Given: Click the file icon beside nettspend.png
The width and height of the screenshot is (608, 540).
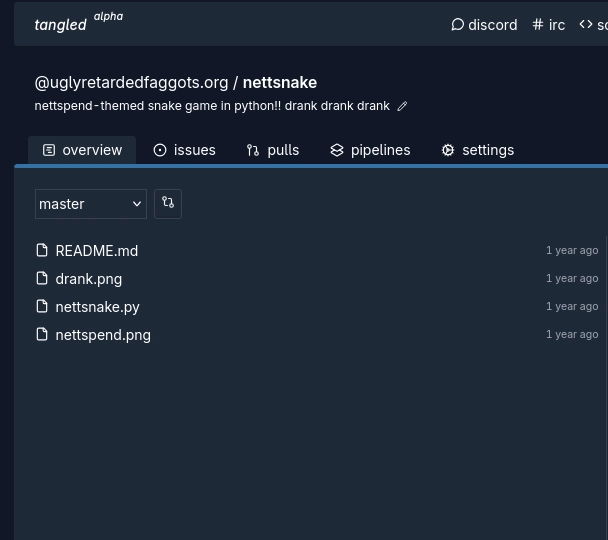Looking at the screenshot, I should 42,334.
